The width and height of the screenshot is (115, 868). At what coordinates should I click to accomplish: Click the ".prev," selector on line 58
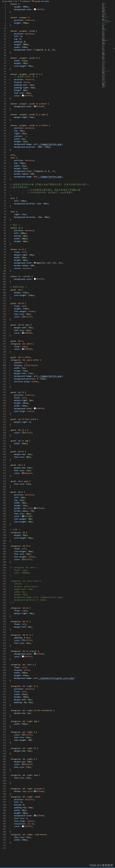coord(13,155)
